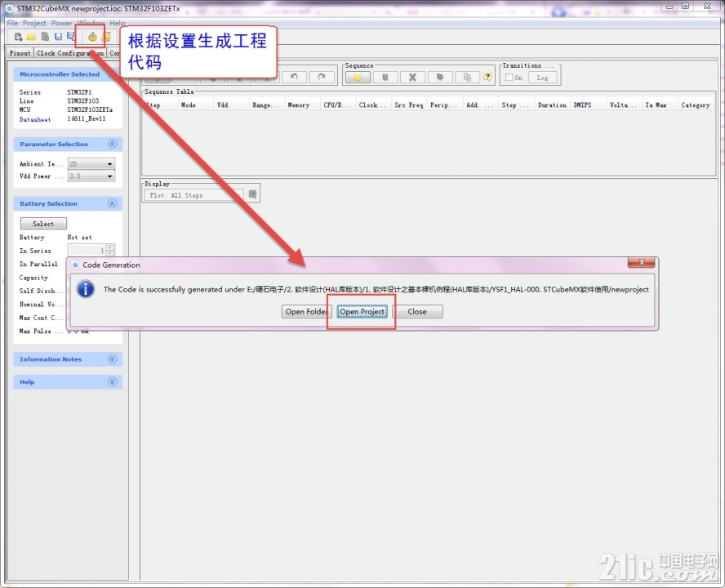
Task: Click the New Project toolbar icon
Action: [x=18, y=37]
